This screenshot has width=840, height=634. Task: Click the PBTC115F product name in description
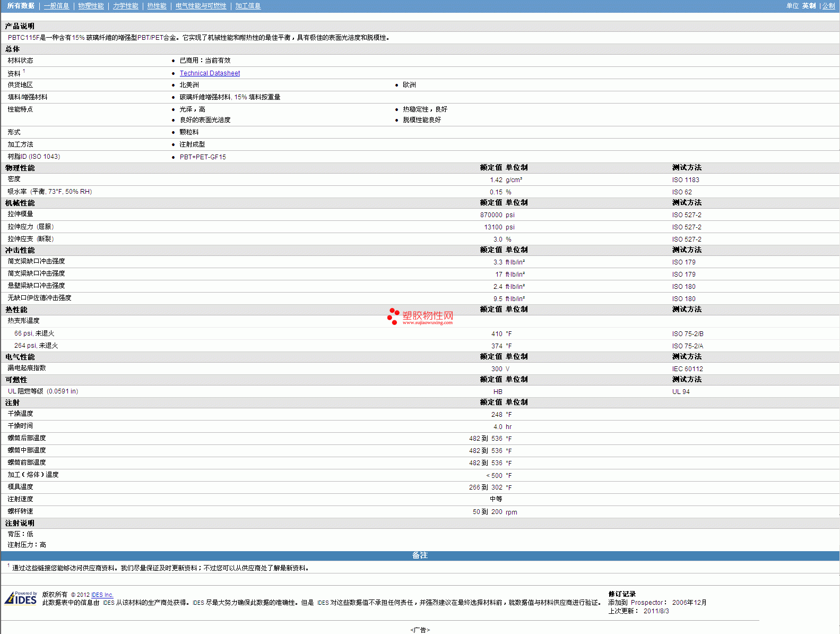23,38
